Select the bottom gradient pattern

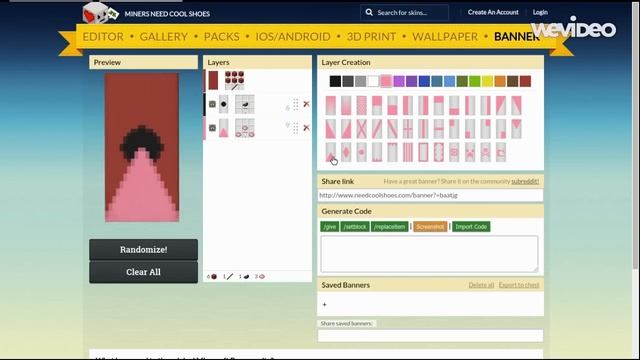tap(346, 105)
